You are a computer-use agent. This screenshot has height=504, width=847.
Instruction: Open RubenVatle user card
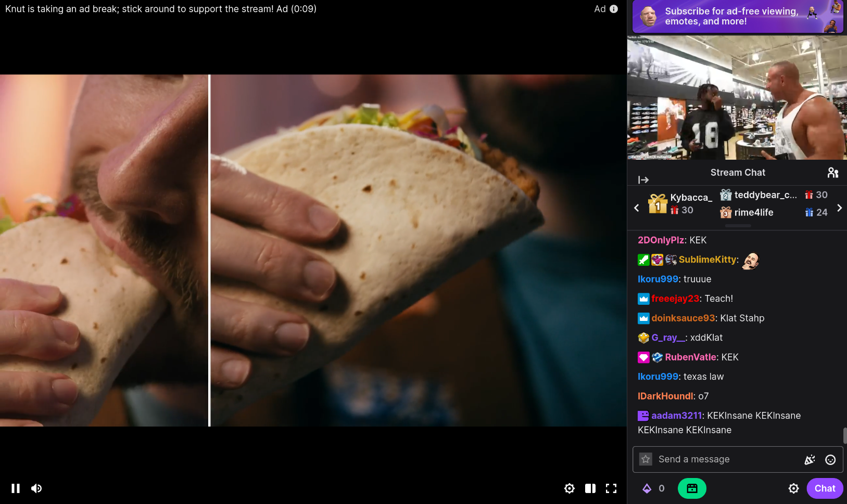pyautogui.click(x=691, y=357)
